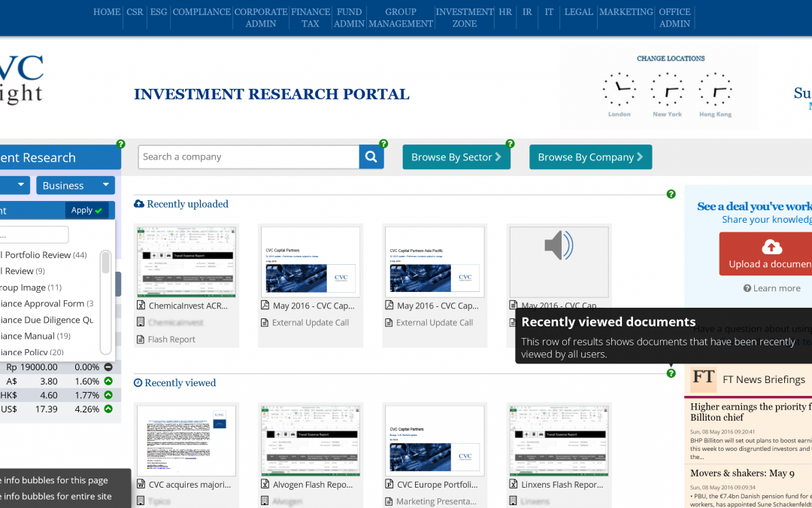Click the Apply button
This screenshot has height=508, width=812.
87,211
